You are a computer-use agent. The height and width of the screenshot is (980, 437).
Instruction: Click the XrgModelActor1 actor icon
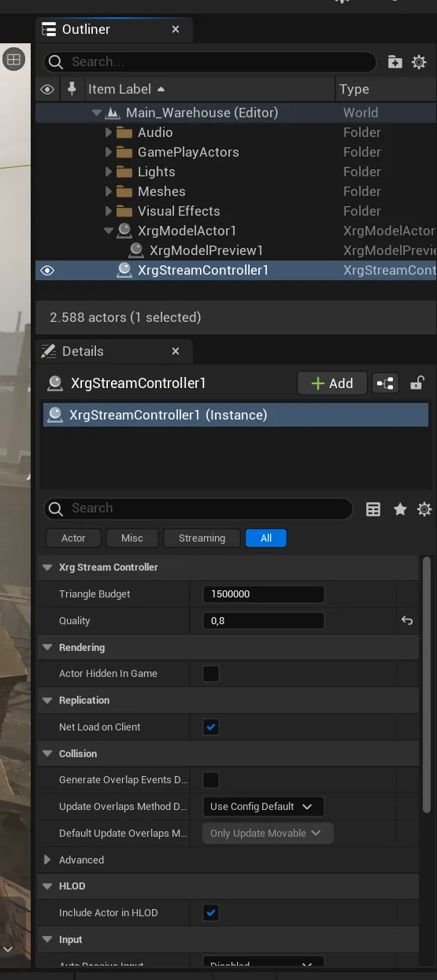click(x=124, y=231)
